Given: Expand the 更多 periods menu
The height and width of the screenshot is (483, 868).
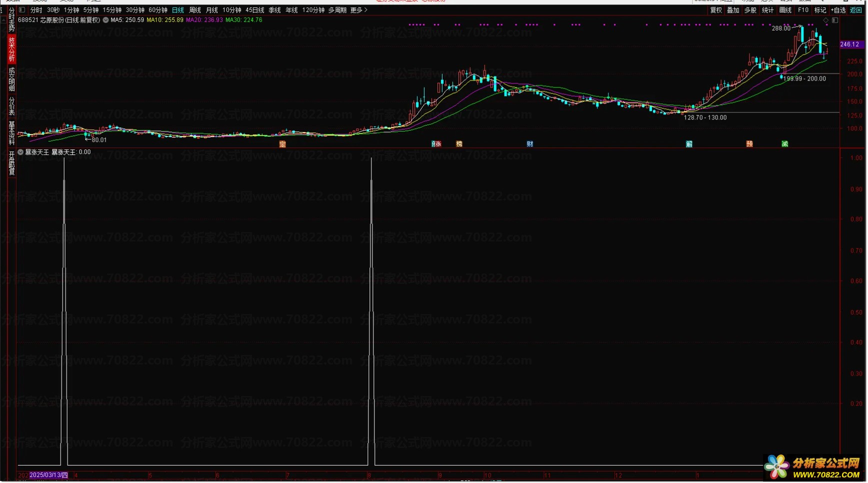Looking at the screenshot, I should pyautogui.click(x=359, y=10).
